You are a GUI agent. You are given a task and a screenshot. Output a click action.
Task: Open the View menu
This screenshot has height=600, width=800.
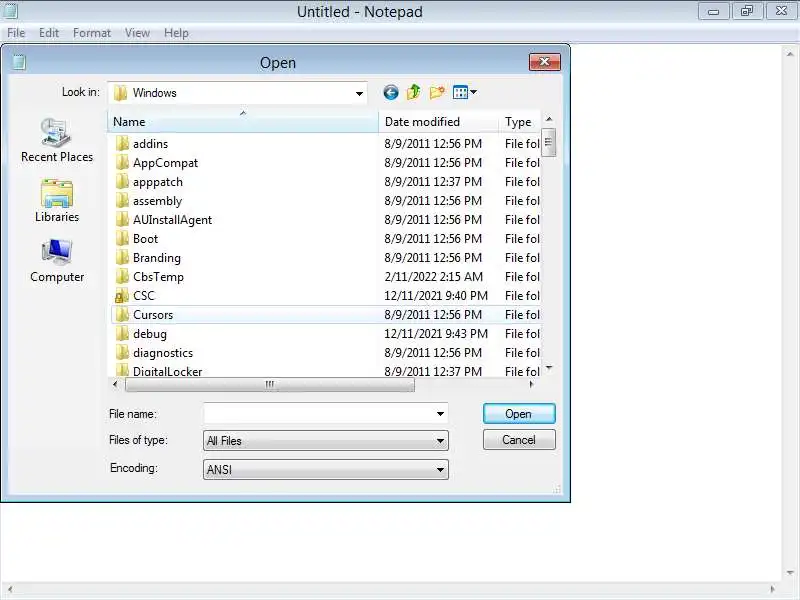pos(137,33)
